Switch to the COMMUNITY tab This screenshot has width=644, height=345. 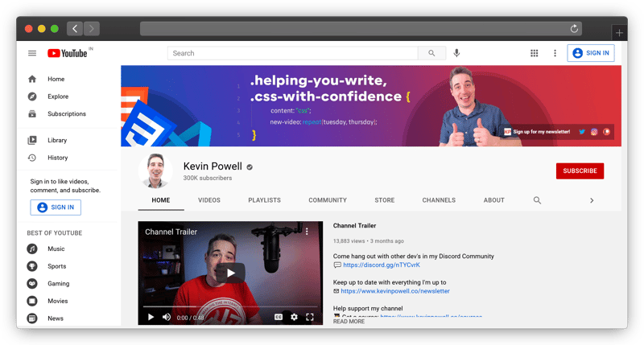328,200
